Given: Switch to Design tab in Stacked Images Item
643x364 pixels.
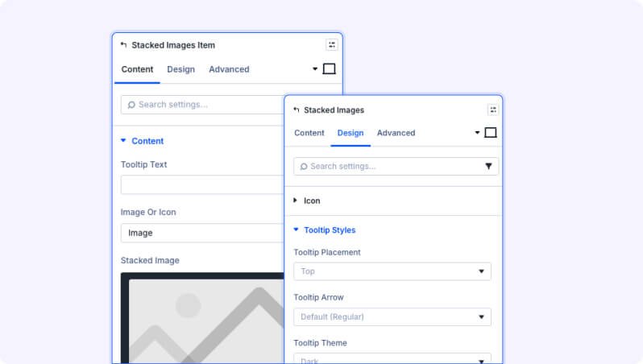Looking at the screenshot, I should [180, 69].
